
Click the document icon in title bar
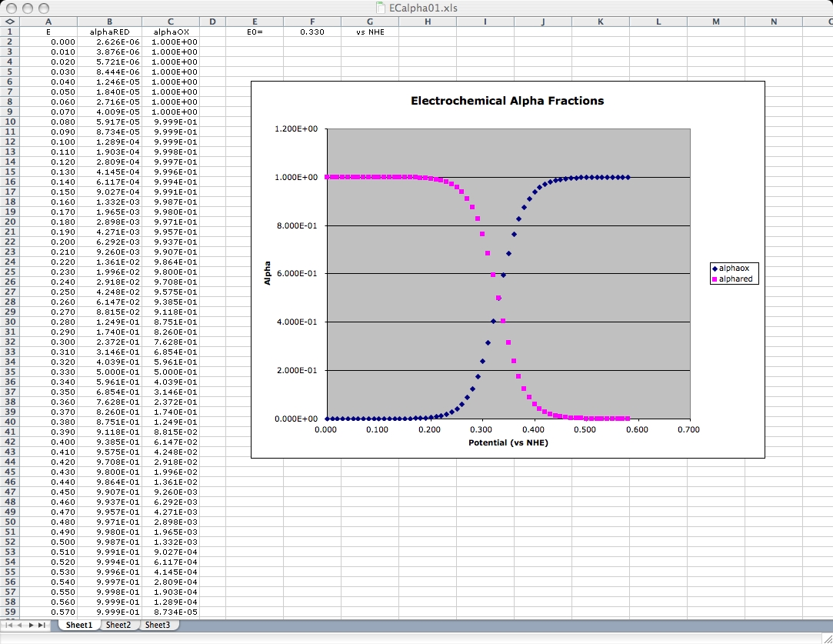point(382,7)
